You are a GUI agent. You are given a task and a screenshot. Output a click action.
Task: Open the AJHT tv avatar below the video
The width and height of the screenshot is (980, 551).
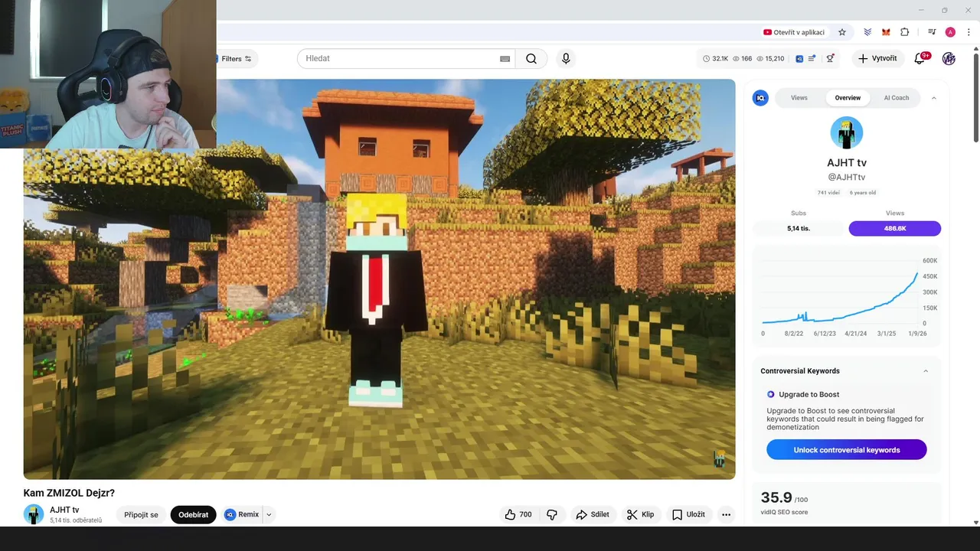point(34,514)
